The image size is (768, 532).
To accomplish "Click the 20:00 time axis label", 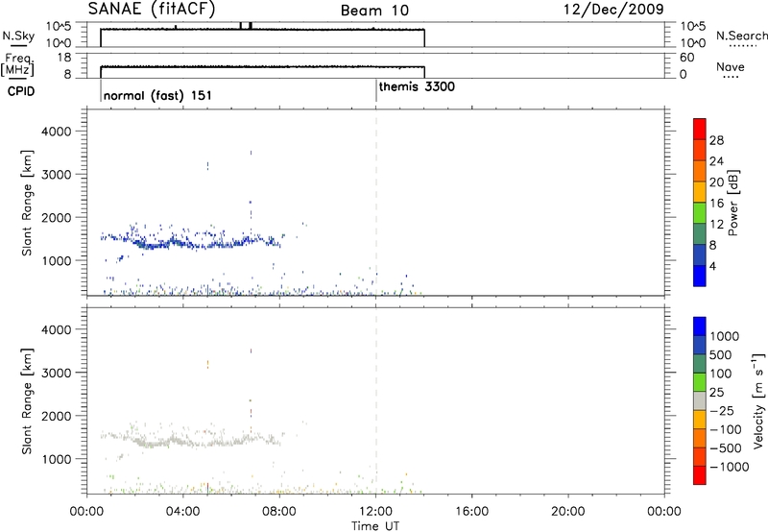I will [568, 512].
